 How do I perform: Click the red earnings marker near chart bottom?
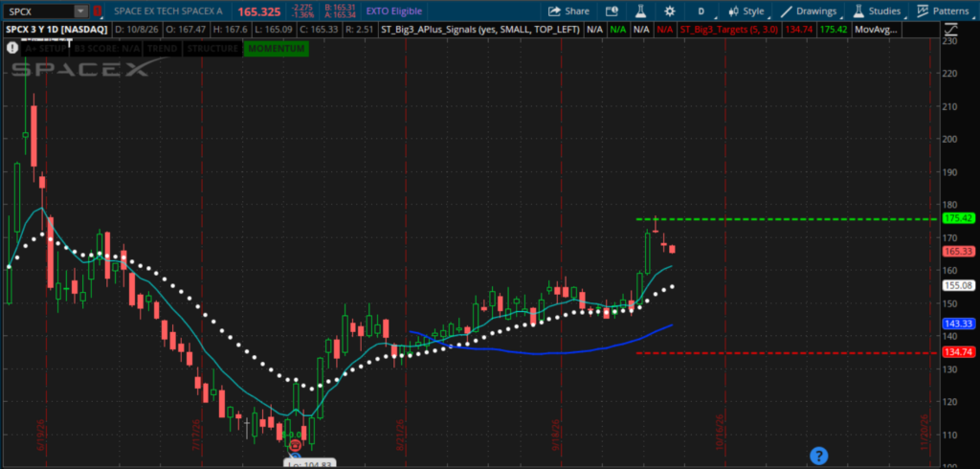(296, 445)
